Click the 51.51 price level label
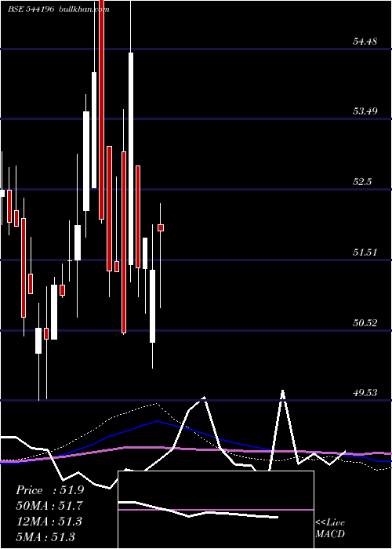 (x=365, y=252)
